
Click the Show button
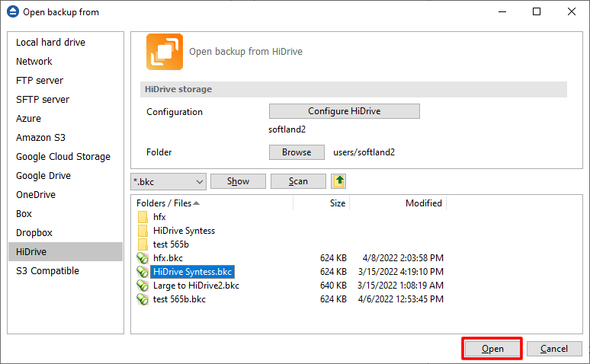point(238,181)
